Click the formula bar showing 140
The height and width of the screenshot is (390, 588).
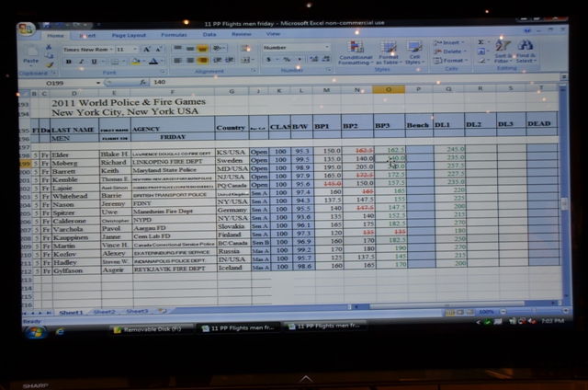pos(353,81)
